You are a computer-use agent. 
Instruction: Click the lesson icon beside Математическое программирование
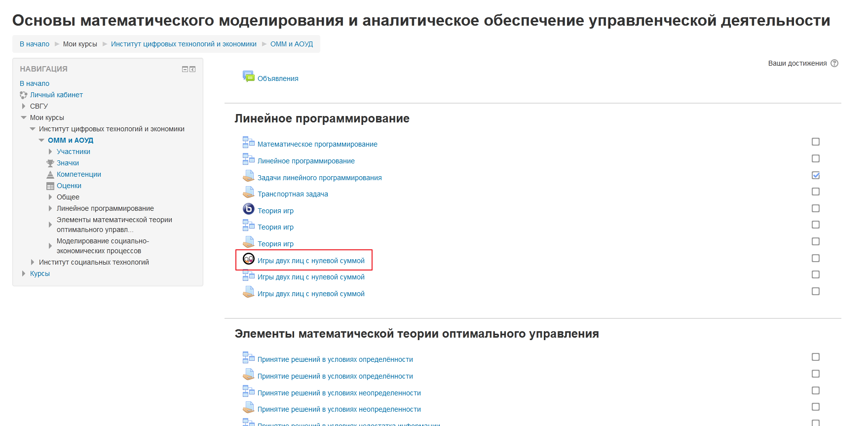[248, 143]
